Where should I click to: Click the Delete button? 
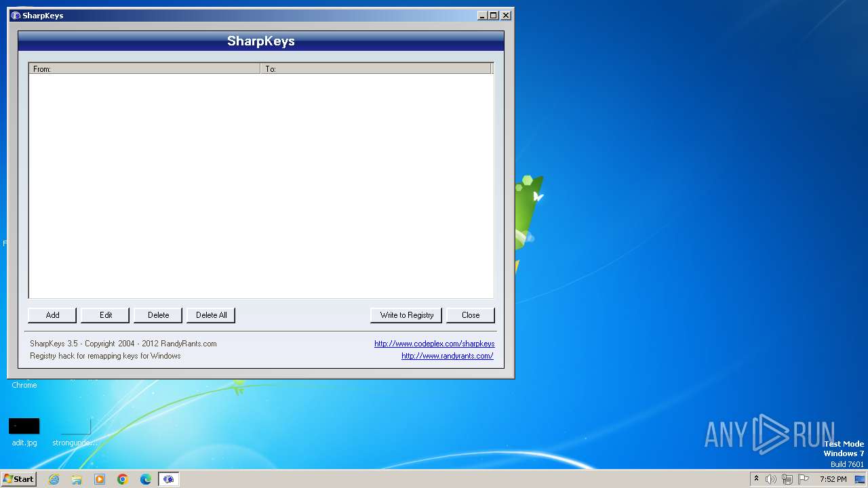(x=158, y=315)
